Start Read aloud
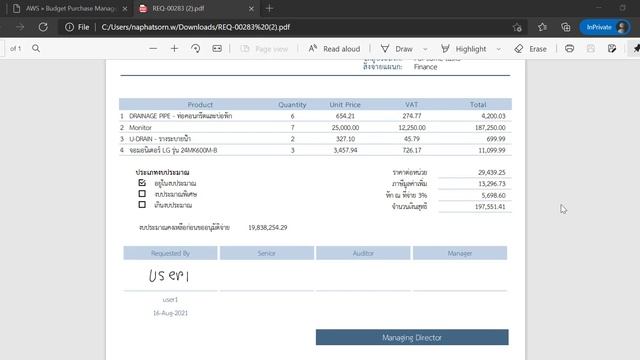Screen dimensions: 640x360 pos(334,49)
